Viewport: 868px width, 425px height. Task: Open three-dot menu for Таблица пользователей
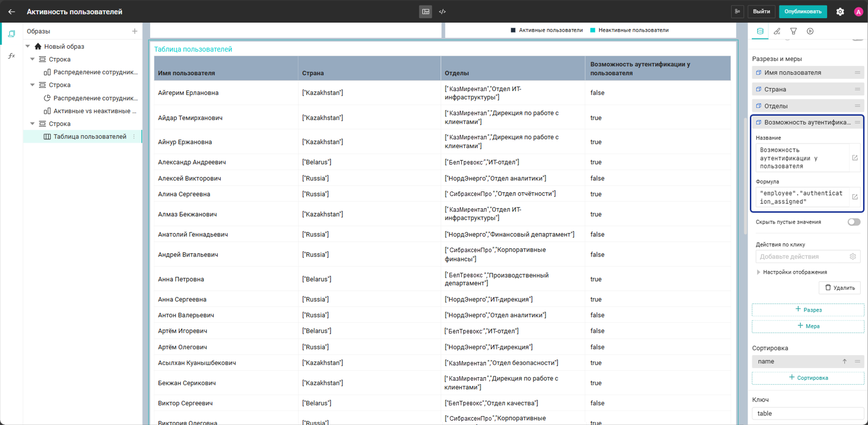134,137
